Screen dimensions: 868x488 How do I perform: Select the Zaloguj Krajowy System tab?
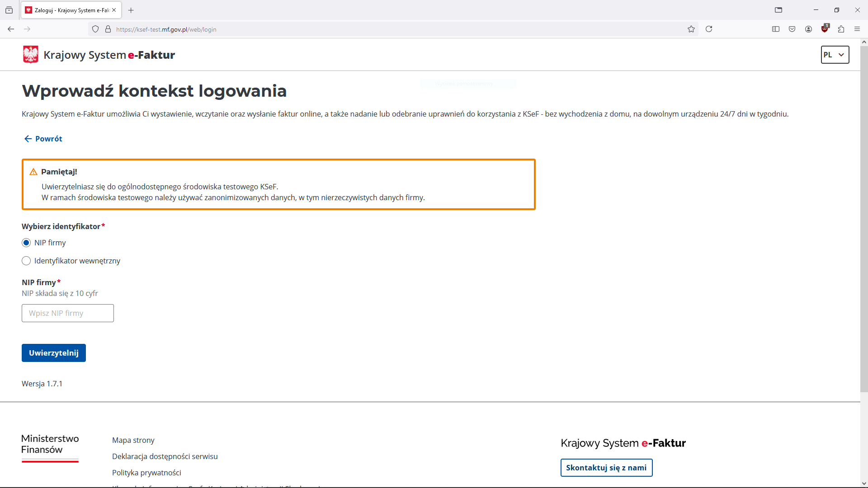pyautogui.click(x=71, y=10)
